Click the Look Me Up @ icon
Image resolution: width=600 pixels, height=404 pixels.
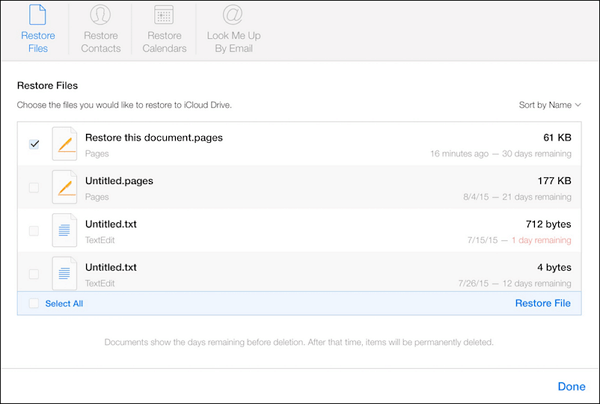232,16
